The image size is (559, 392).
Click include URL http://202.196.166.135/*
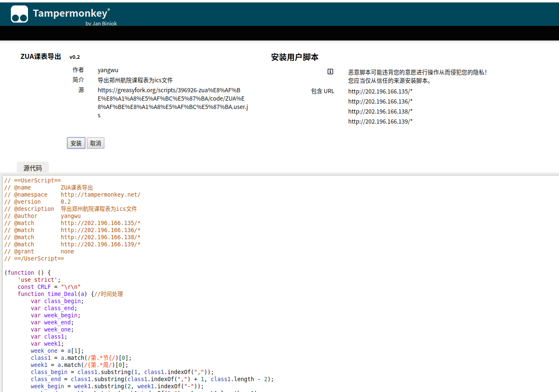380,91
